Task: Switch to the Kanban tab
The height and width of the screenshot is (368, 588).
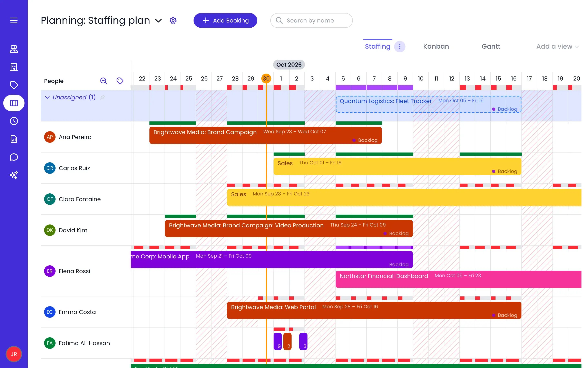Action: (436, 46)
